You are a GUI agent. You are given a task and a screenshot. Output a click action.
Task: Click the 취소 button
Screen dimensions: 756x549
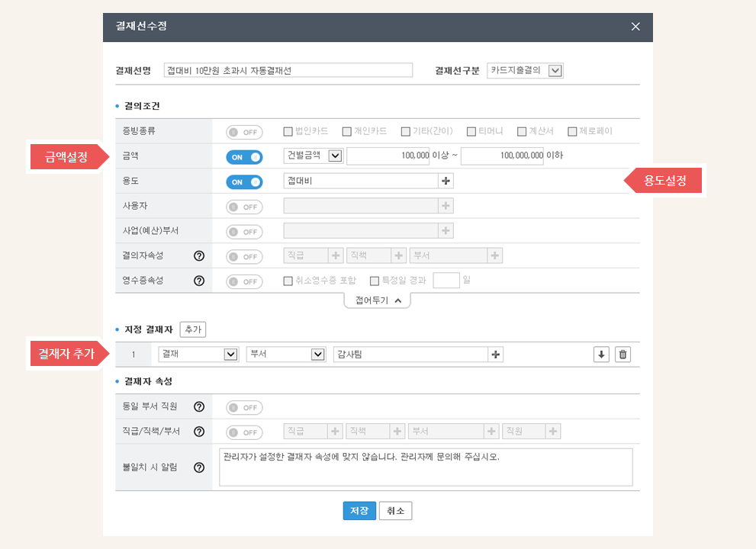(395, 511)
